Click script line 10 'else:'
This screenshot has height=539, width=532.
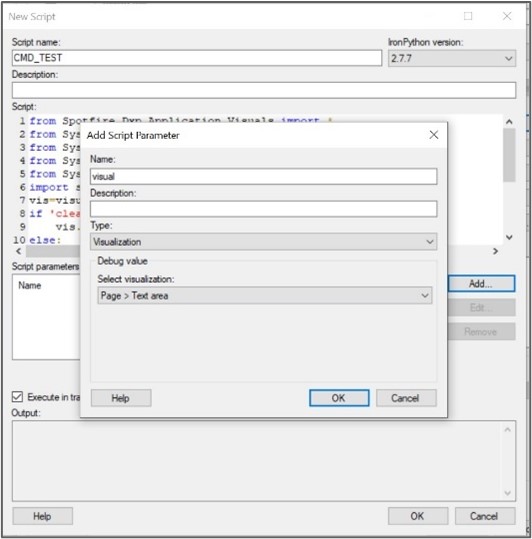click(x=45, y=240)
